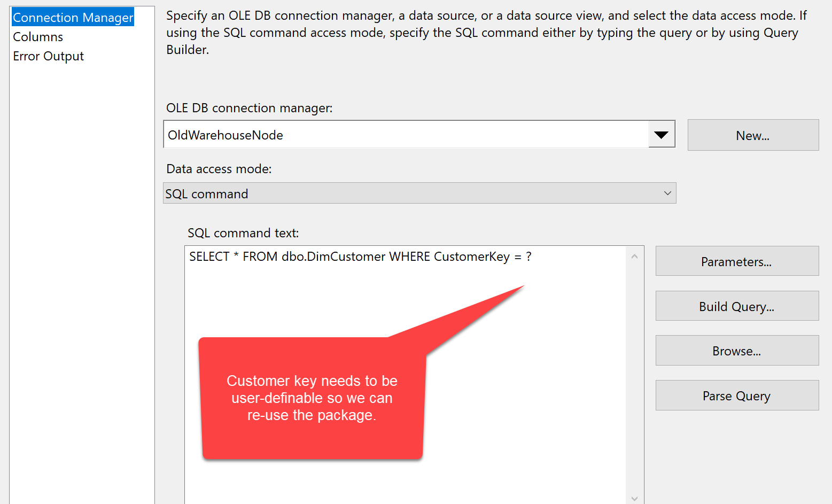Open the Data access mode dropdown
Screen dimensions: 832x504
point(419,193)
